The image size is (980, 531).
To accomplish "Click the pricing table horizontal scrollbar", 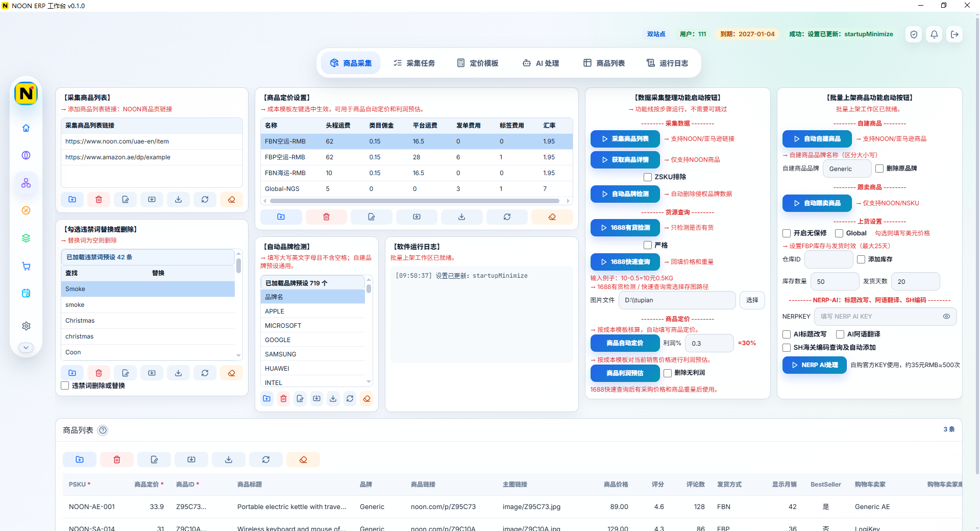I will pos(414,201).
